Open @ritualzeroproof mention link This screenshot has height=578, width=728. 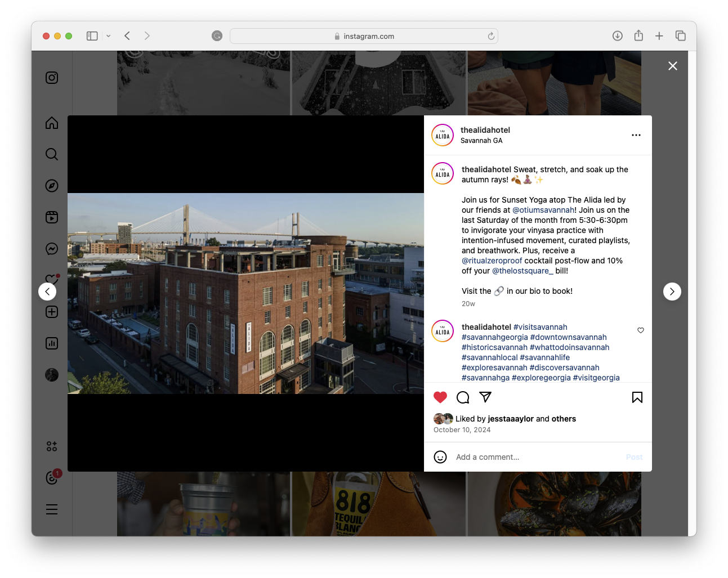tap(492, 261)
